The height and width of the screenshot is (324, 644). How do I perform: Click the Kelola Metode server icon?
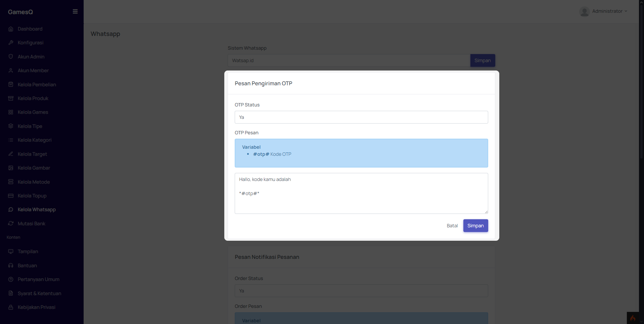point(11,182)
